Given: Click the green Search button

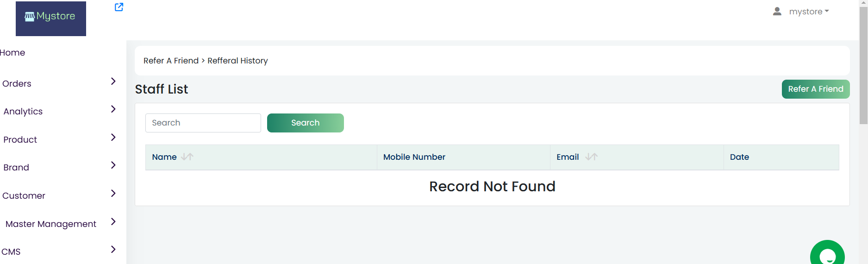Looking at the screenshot, I should point(306,123).
